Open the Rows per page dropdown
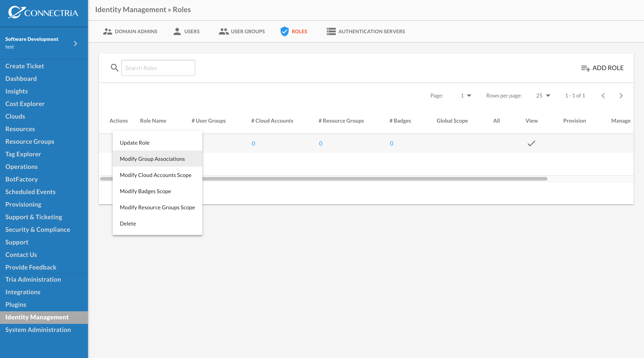This screenshot has height=358, width=644. pos(543,96)
